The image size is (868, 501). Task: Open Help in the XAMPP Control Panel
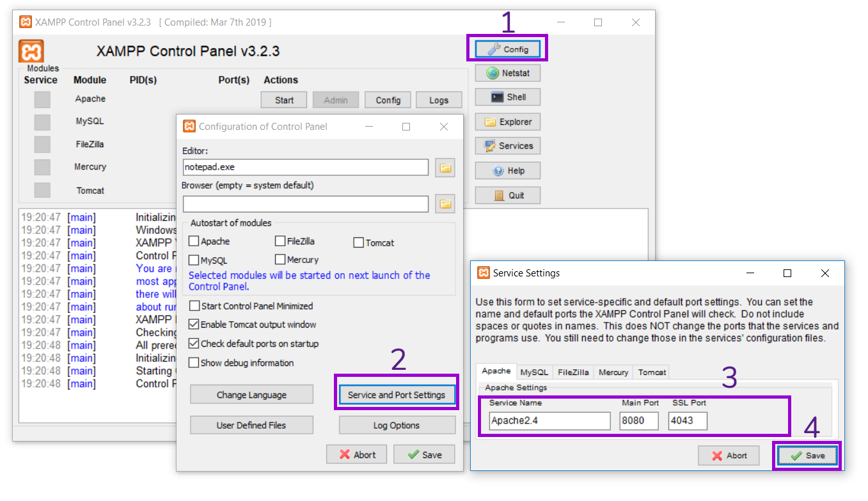(507, 171)
